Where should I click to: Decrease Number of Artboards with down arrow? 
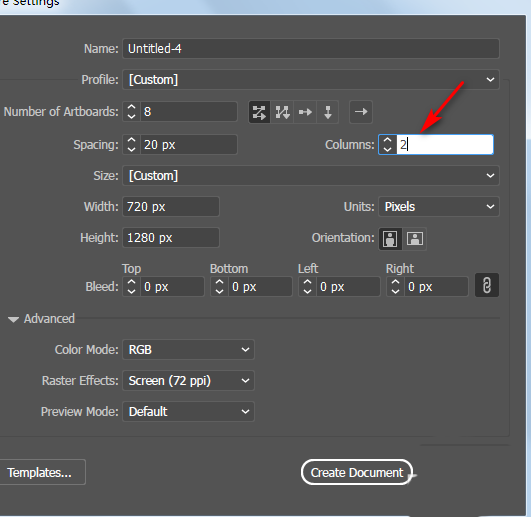pyautogui.click(x=131, y=116)
